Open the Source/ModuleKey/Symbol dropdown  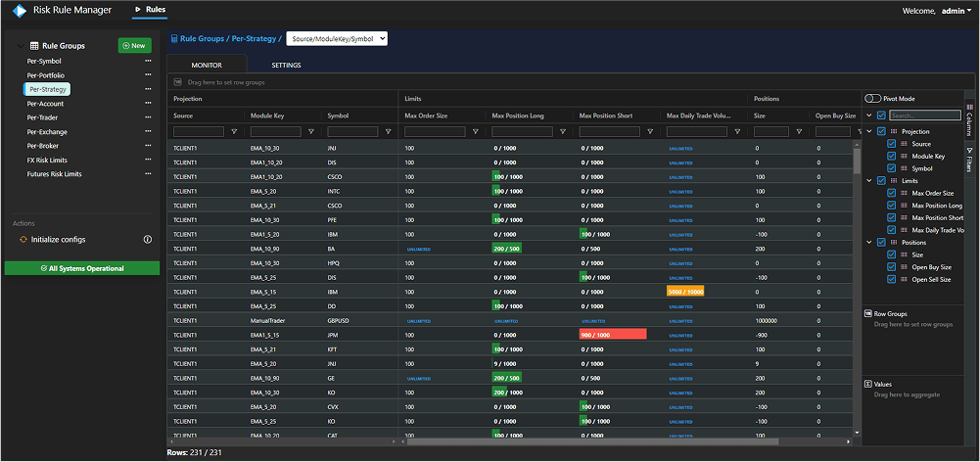[x=337, y=38]
